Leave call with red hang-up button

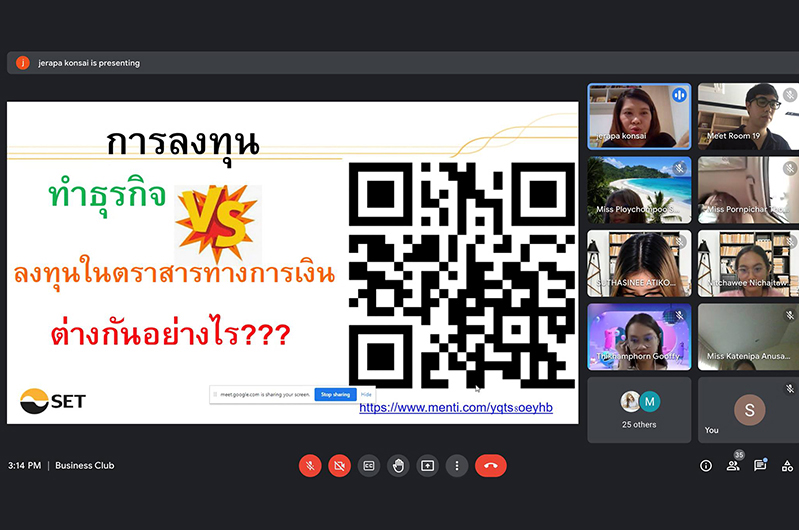tap(491, 466)
